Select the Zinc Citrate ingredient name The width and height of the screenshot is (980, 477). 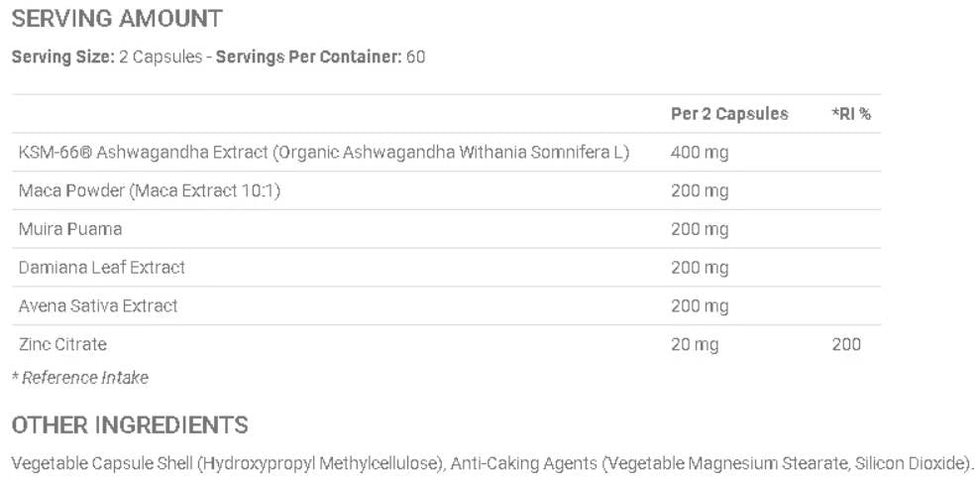[62, 344]
